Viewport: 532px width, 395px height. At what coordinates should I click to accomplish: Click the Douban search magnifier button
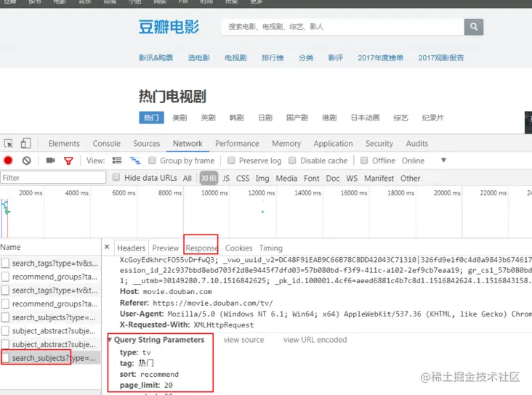click(474, 27)
